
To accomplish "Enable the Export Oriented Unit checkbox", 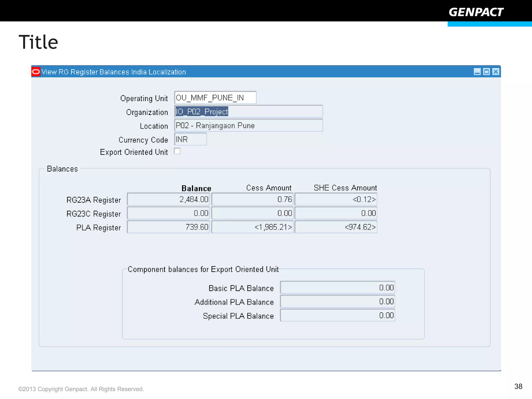I will (177, 151).
